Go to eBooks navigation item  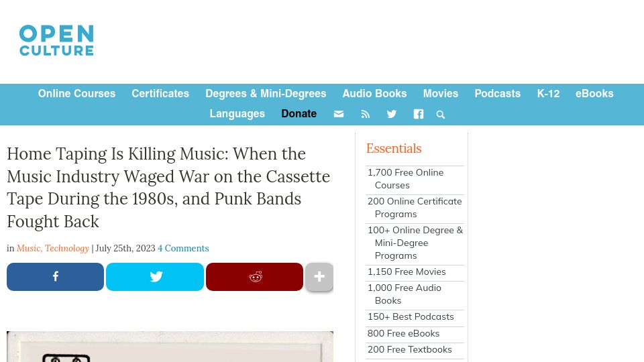594,94
